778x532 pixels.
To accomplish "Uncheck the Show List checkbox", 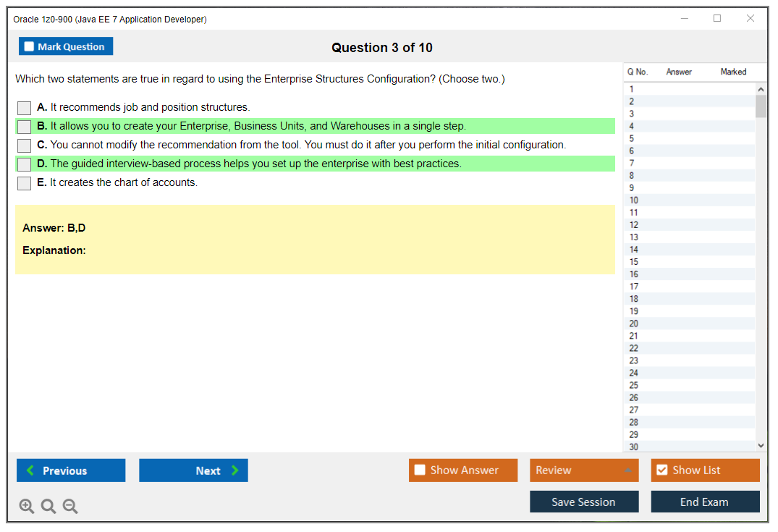I will [x=661, y=470].
